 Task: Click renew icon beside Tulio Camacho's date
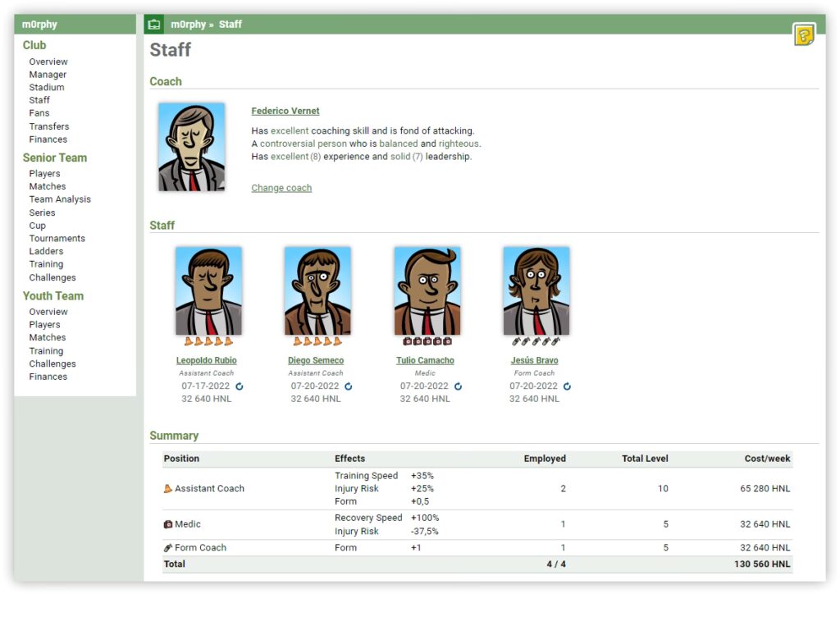coord(458,386)
